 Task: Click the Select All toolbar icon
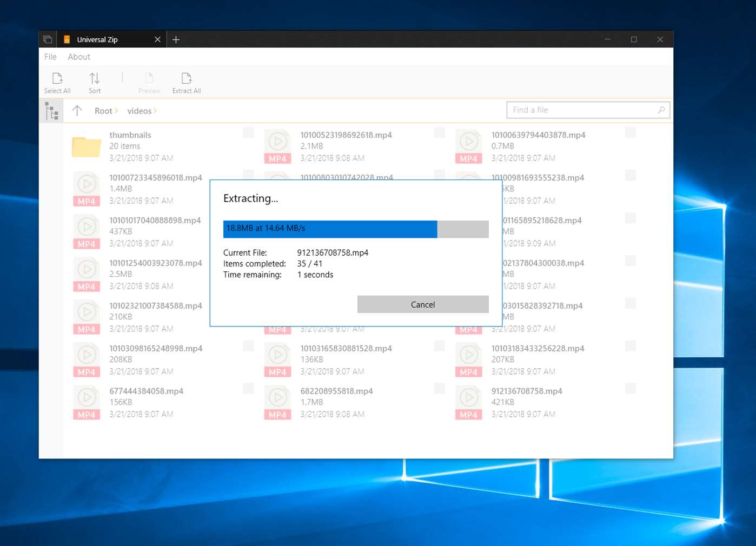pyautogui.click(x=57, y=78)
